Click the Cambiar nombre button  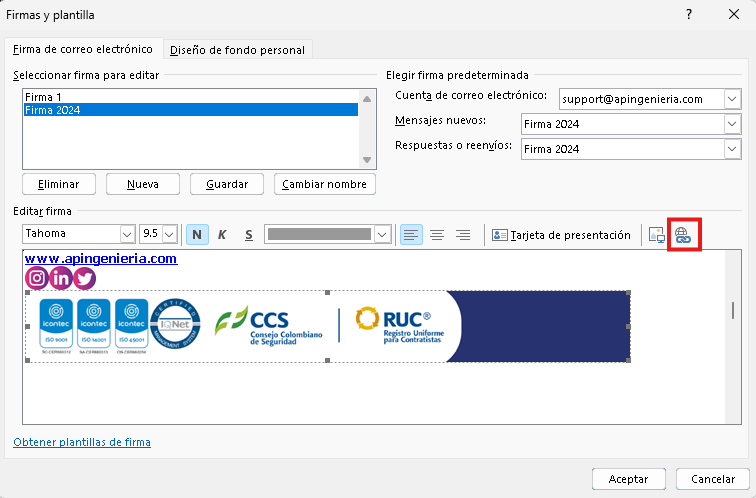[324, 184]
